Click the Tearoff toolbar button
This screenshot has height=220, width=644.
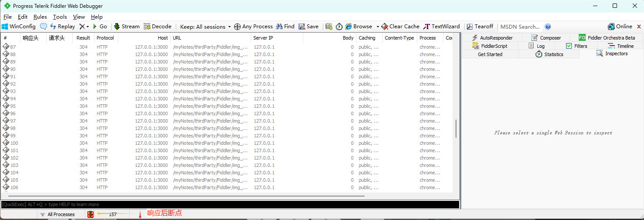pos(480,27)
